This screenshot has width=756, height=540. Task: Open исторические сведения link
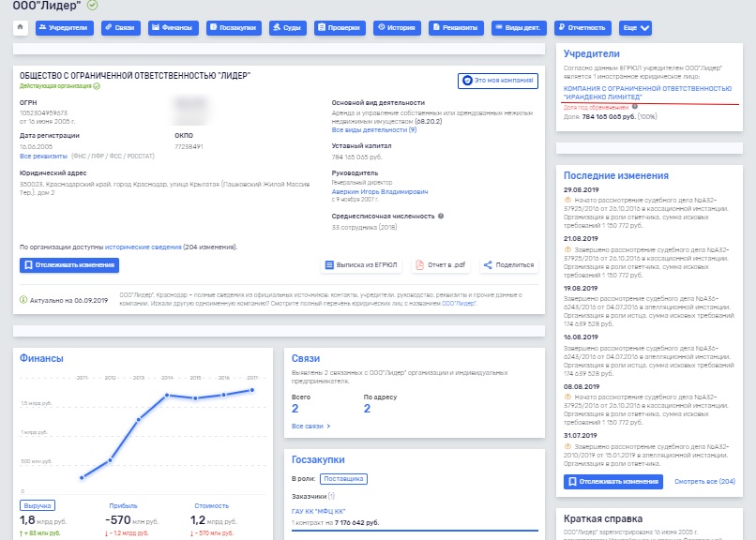point(144,247)
